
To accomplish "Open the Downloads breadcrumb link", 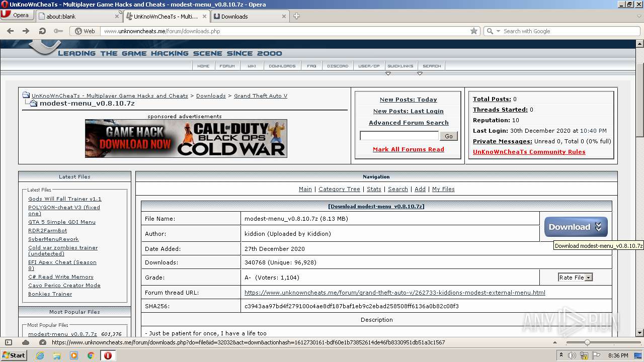I will tap(211, 96).
